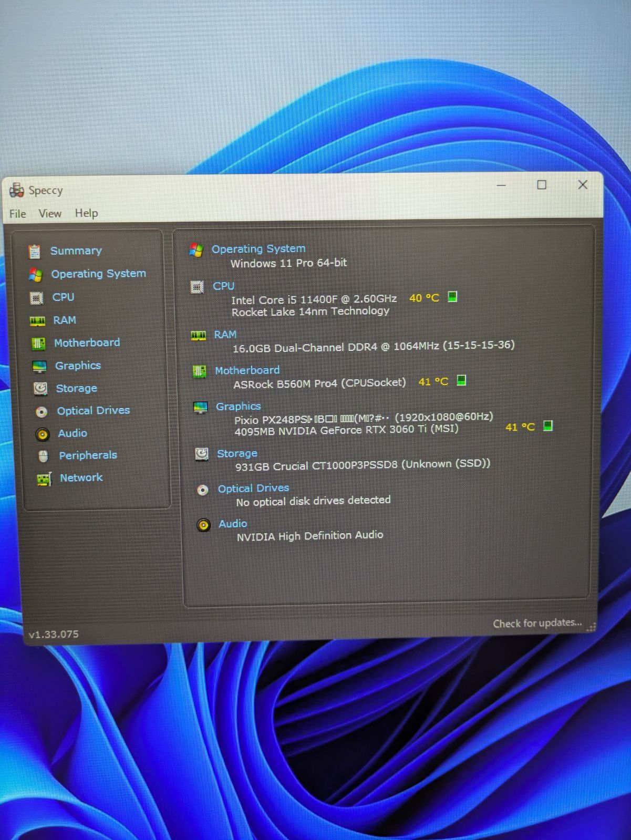The height and width of the screenshot is (840, 631).
Task: Click the Windows 11 Pro 64-bit text
Action: (x=289, y=263)
